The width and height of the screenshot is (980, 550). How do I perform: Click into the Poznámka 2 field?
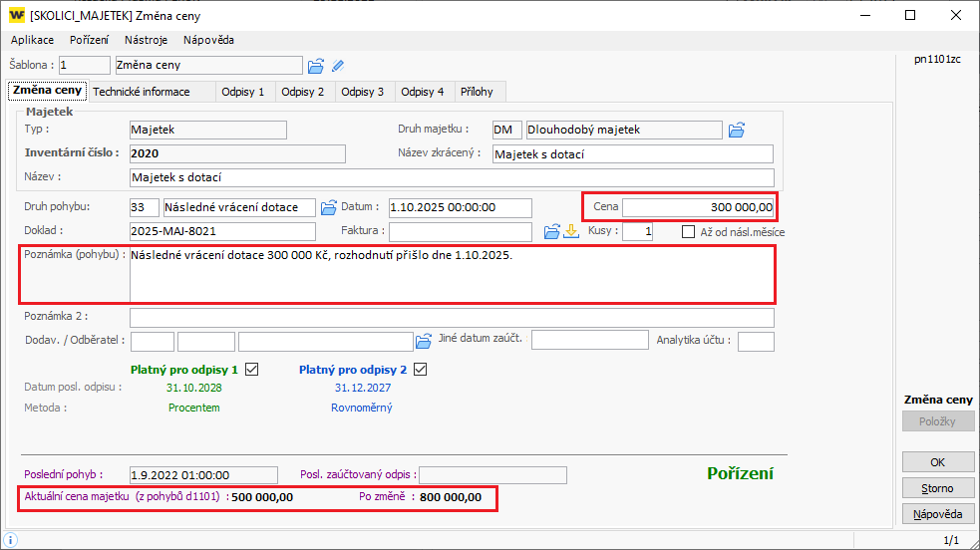coord(452,318)
